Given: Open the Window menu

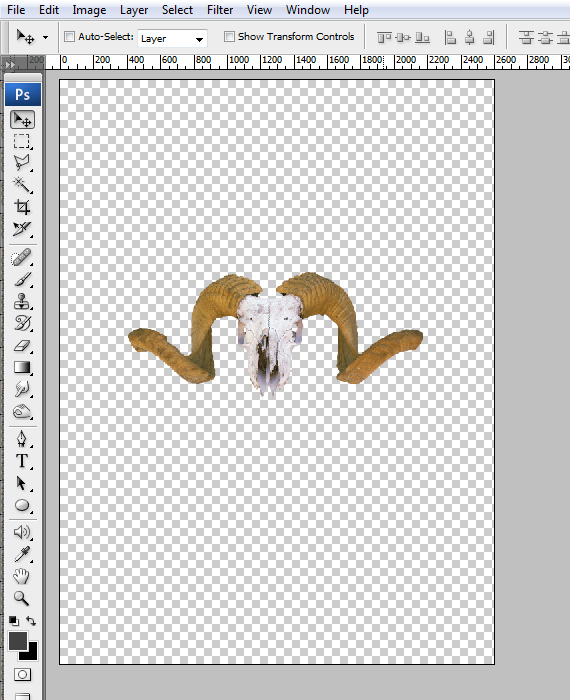Looking at the screenshot, I should pos(308,10).
